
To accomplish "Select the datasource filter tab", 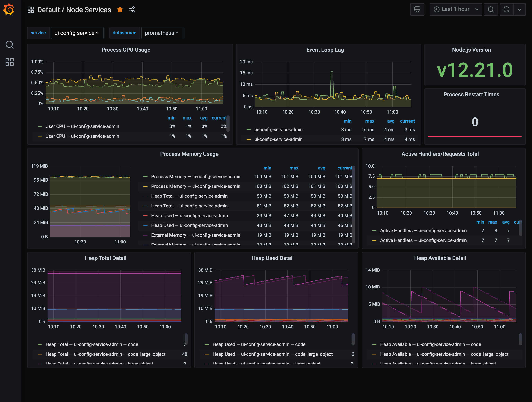I will [x=124, y=33].
